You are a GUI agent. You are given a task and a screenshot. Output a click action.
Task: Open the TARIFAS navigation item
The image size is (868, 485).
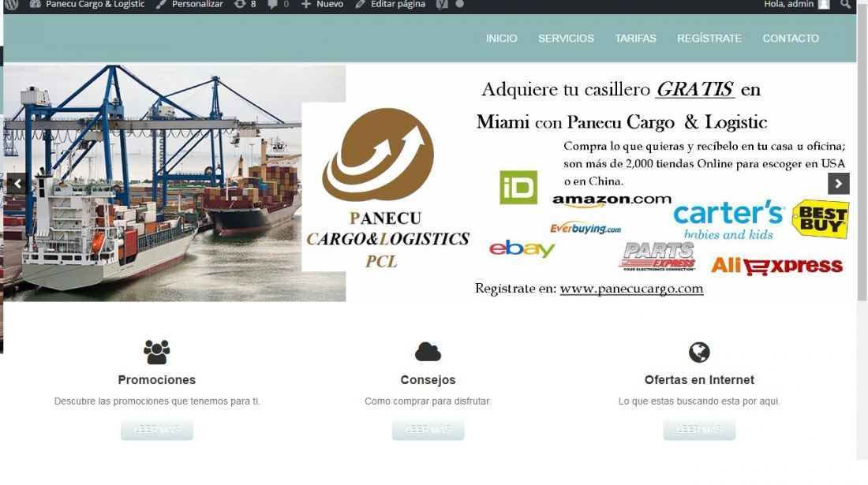coord(635,38)
